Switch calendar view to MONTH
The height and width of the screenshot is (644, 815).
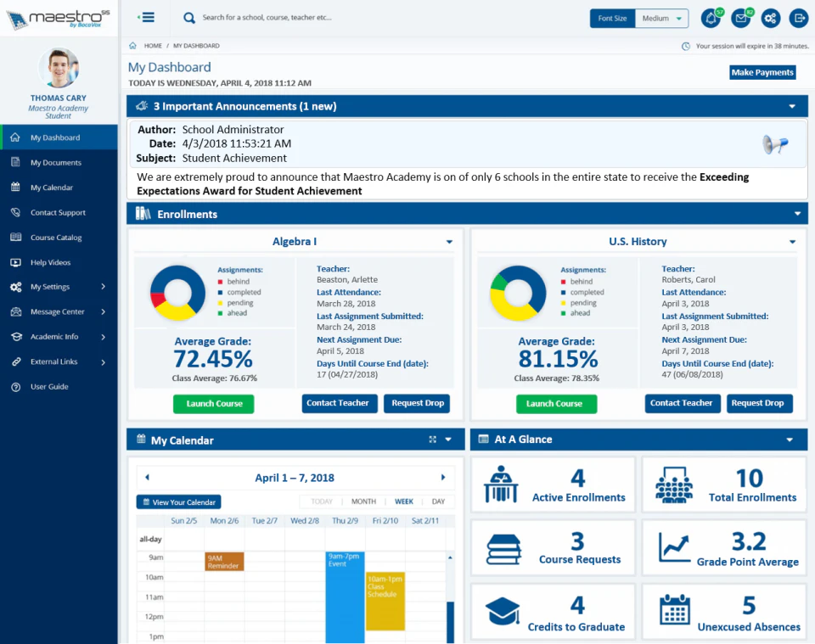(x=363, y=501)
